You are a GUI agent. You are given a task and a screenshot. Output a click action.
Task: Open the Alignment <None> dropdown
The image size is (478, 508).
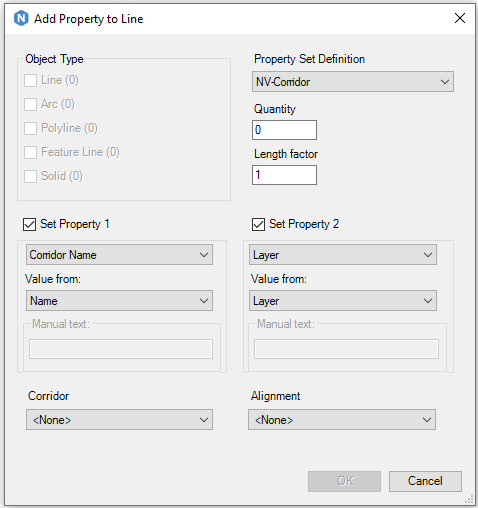(x=342, y=420)
